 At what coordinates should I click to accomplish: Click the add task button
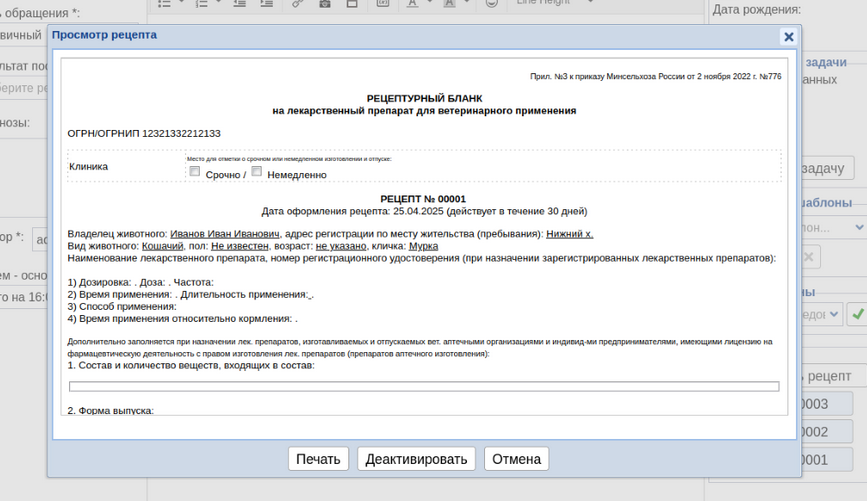click(x=822, y=168)
